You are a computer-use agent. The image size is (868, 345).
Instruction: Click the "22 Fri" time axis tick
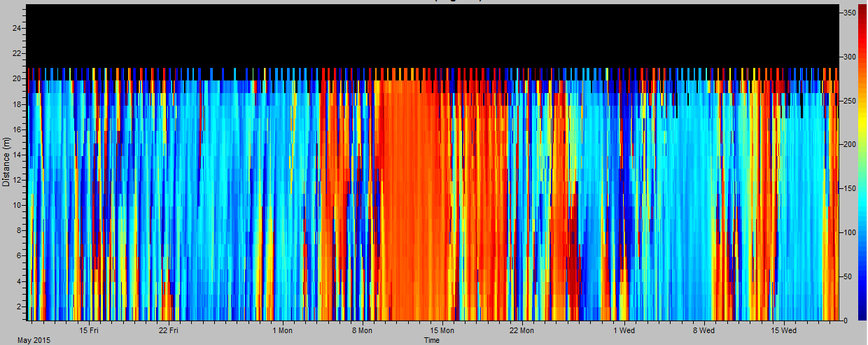pos(168,330)
